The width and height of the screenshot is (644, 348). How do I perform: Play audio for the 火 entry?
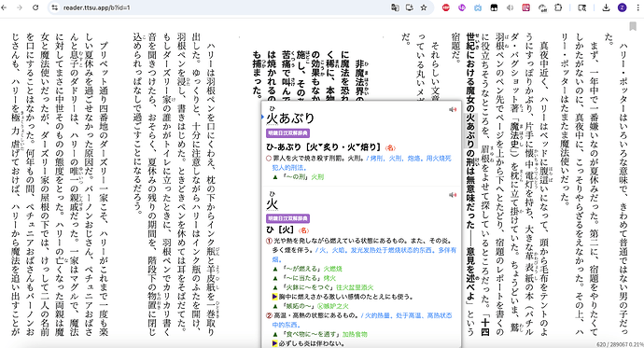click(453, 195)
